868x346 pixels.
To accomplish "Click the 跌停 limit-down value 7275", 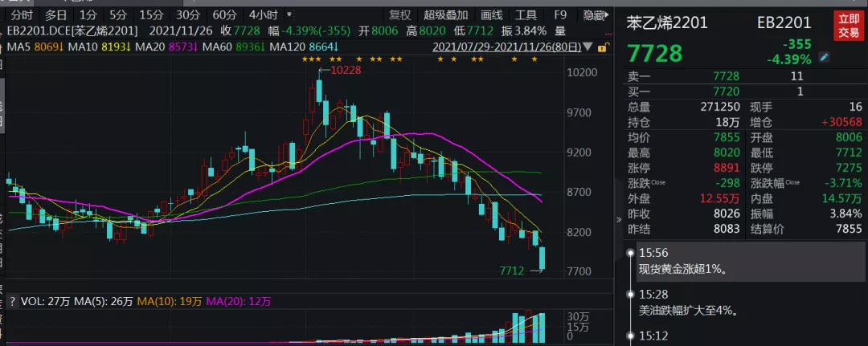I will 850,168.
